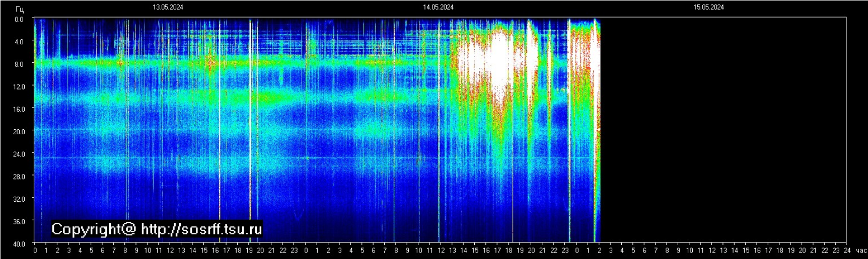The width and height of the screenshot is (868, 259).
Task: Click the 14.05.2024 date label
Action: pyautogui.click(x=438, y=7)
